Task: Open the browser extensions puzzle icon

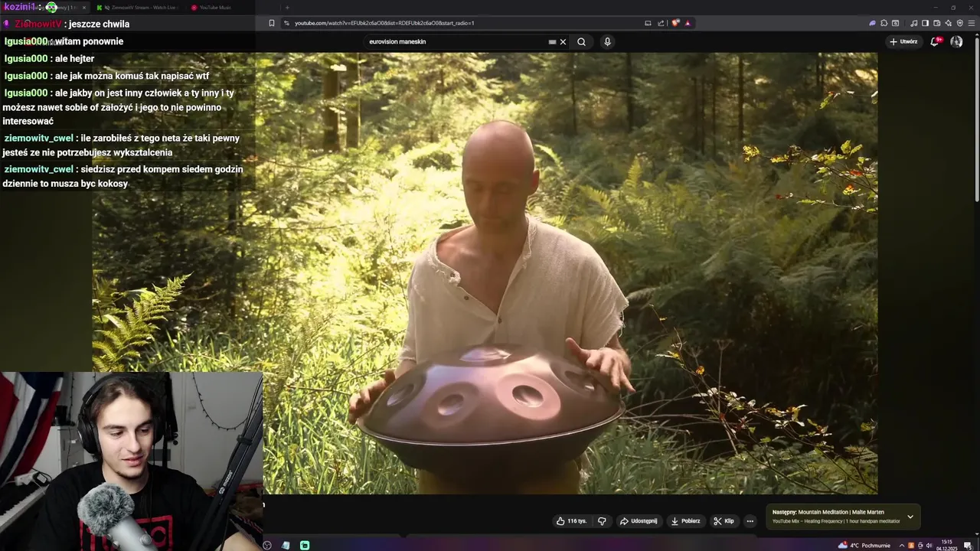Action: click(x=884, y=23)
